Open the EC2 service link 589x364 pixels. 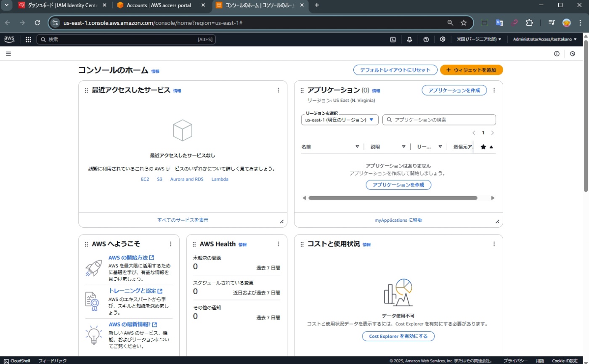[145, 179]
